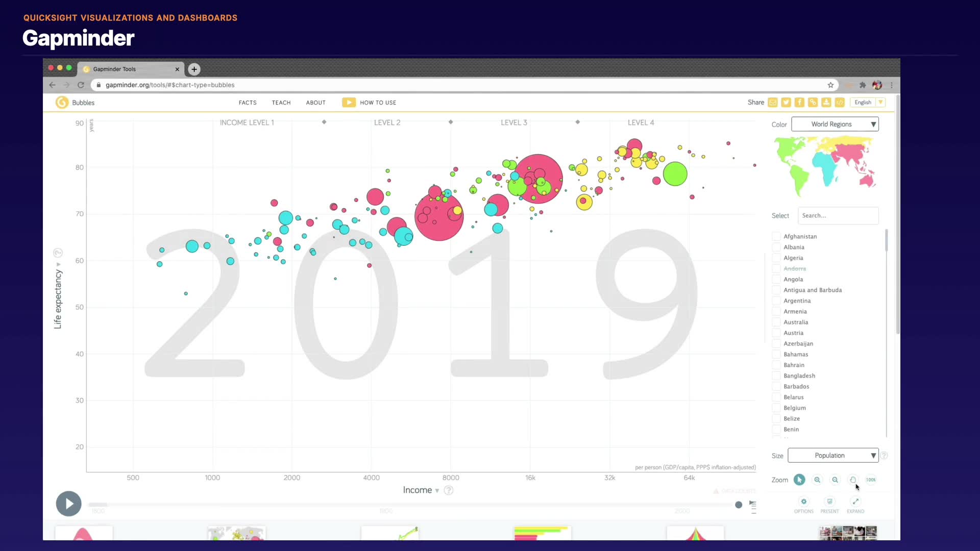Viewport: 980px width, 551px height.
Task: Open the FACTS menu item
Action: [x=248, y=103]
